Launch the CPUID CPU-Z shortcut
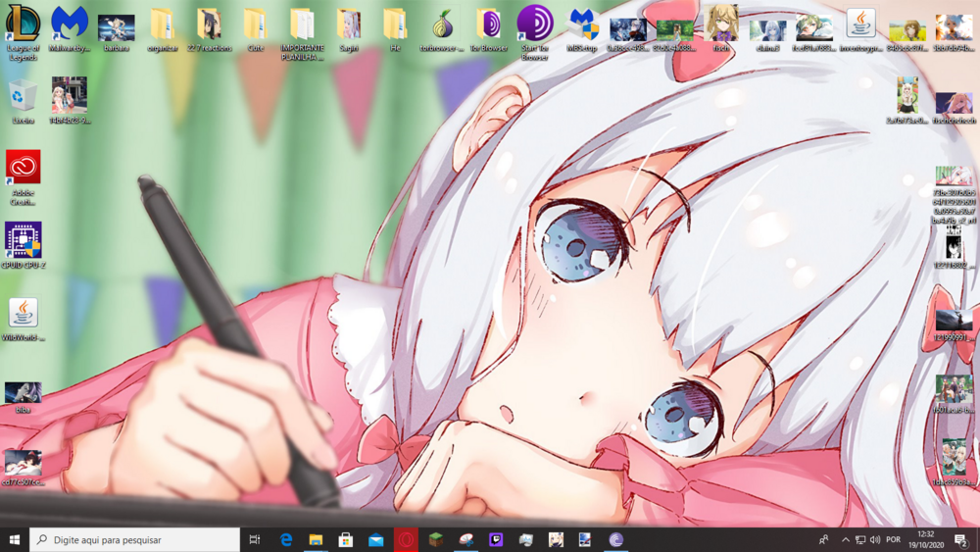The width and height of the screenshot is (980, 552). click(24, 245)
